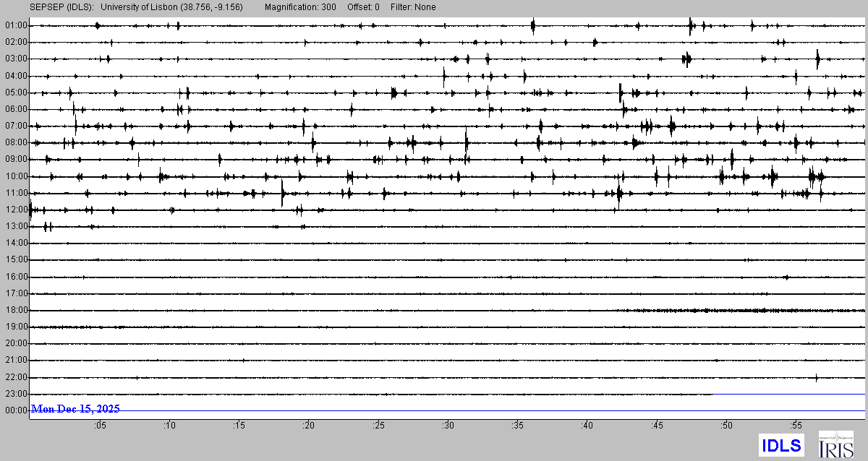The image size is (868, 461).
Task: Click the :30 minute axis tick label
Action: point(448,425)
